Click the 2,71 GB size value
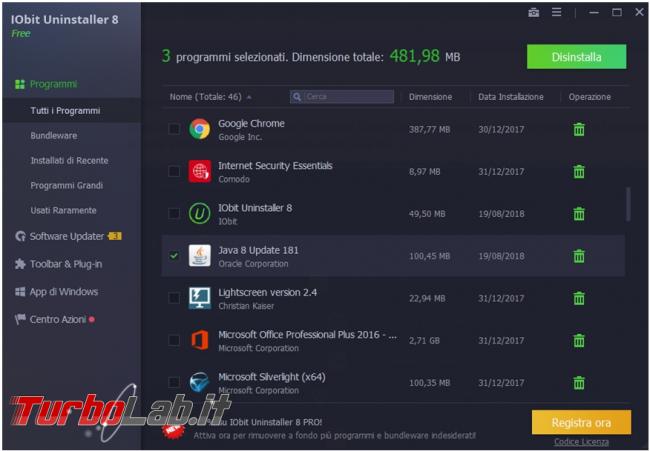This screenshot has width=650, height=451. [424, 341]
